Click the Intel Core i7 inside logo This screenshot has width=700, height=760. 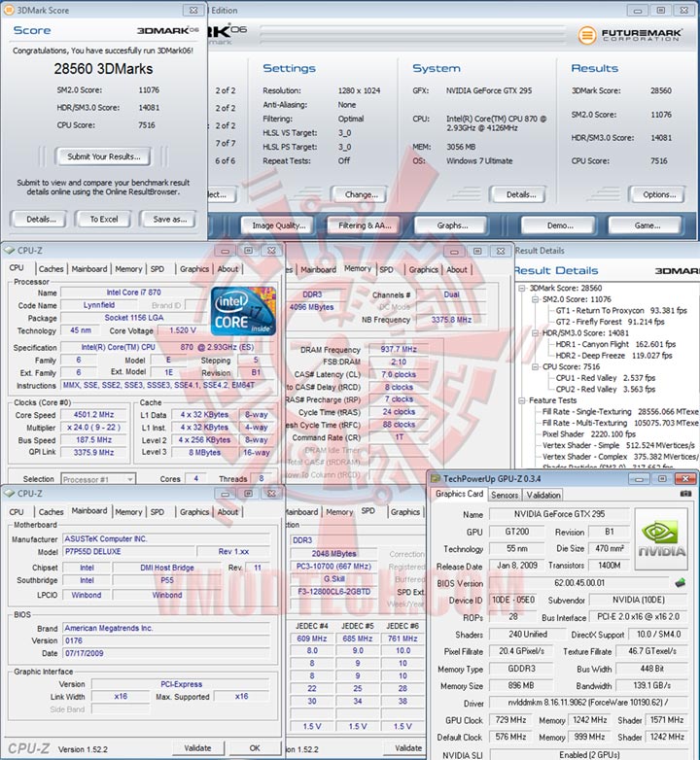pos(243,311)
